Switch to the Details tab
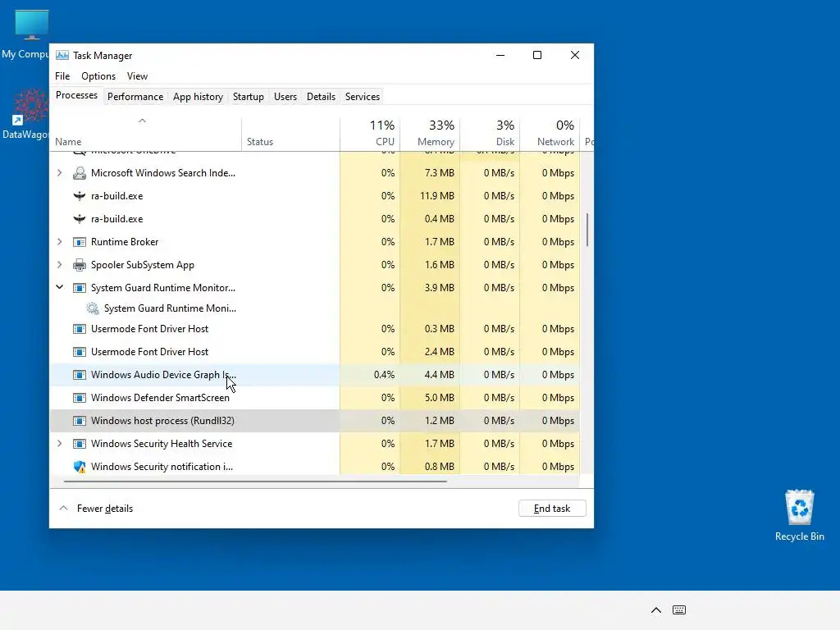 pyautogui.click(x=321, y=97)
